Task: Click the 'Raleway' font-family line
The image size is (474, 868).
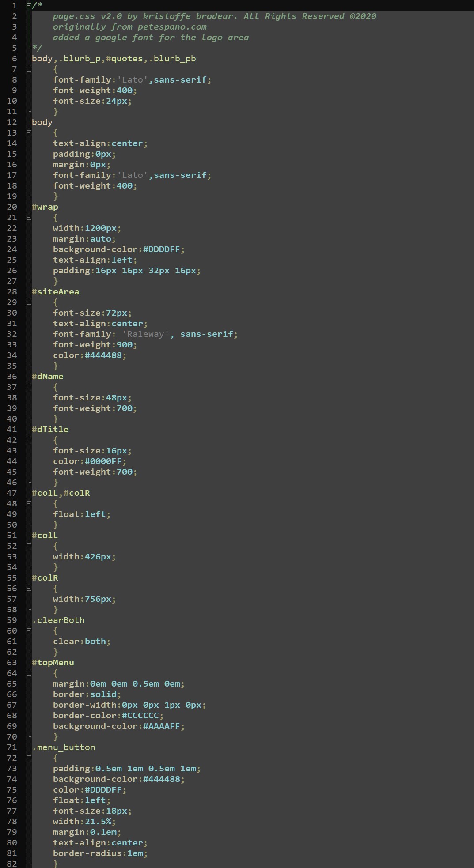Action: coord(145,334)
